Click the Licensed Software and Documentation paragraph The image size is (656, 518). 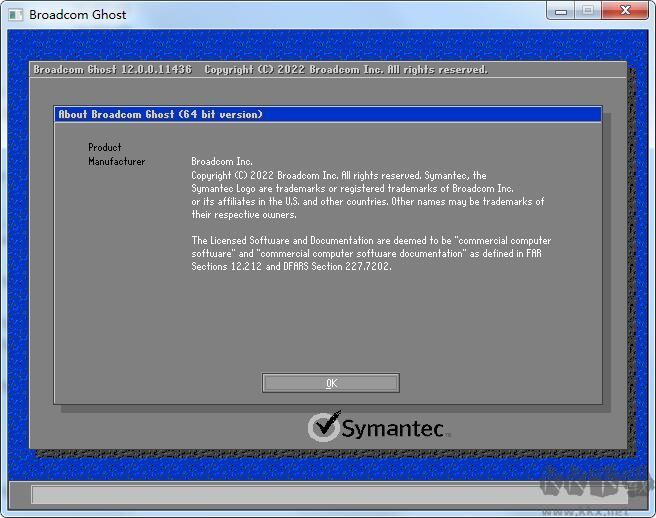[371, 253]
